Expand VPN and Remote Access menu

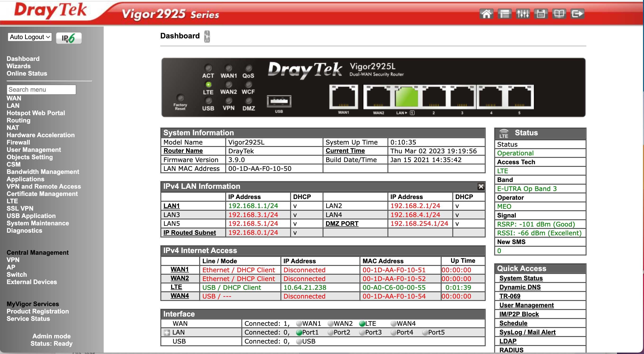[x=44, y=186]
